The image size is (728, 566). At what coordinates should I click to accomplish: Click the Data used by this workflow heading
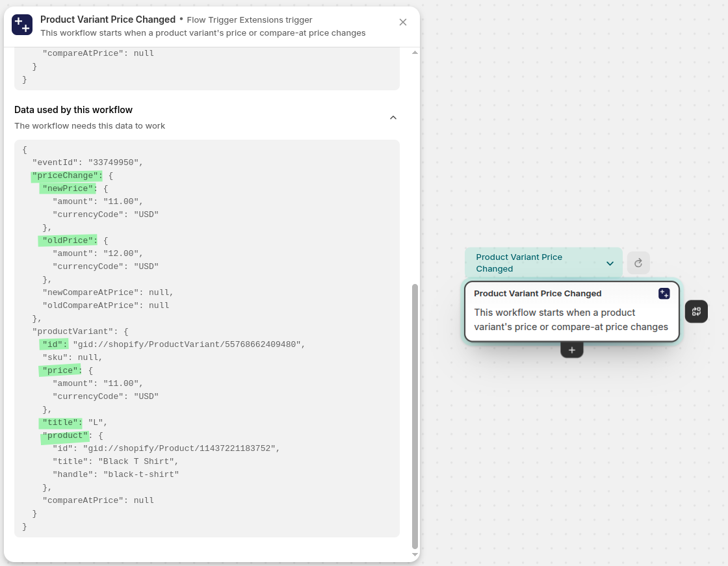(73, 110)
